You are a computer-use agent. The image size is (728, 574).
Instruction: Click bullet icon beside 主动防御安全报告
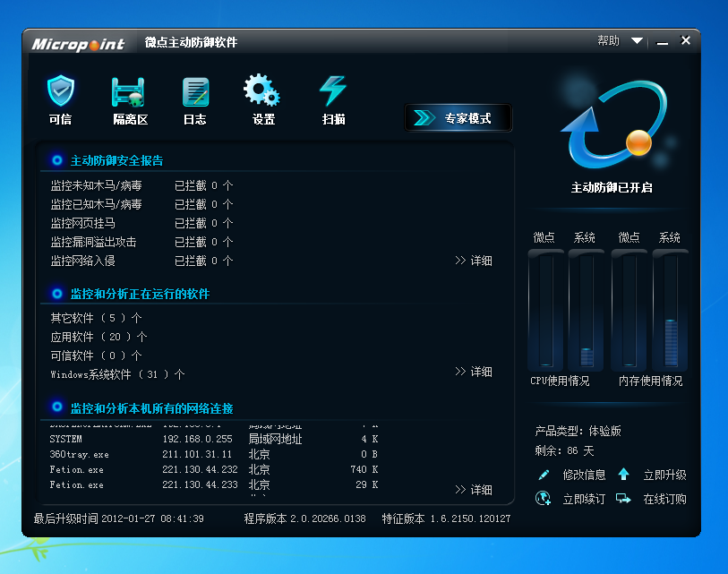pyautogui.click(x=57, y=160)
